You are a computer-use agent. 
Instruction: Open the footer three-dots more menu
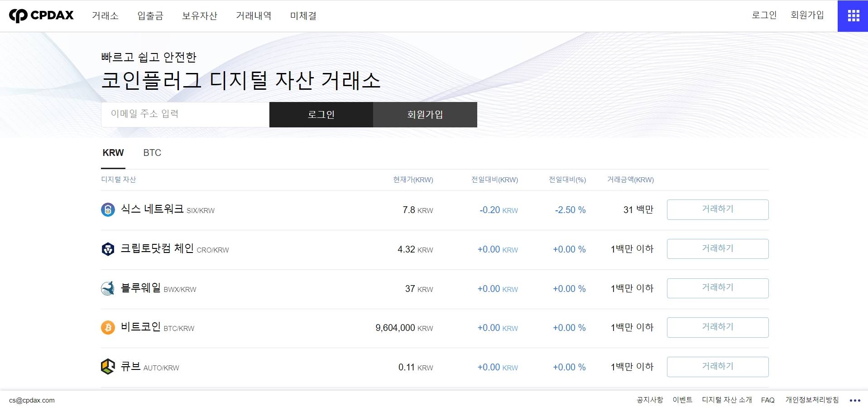tap(855, 400)
